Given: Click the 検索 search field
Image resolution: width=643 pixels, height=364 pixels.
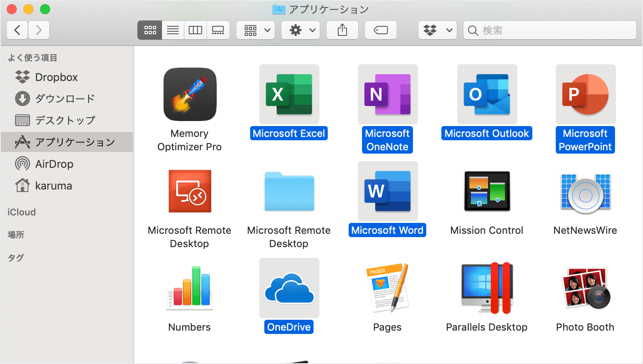Looking at the screenshot, I should coord(550,30).
